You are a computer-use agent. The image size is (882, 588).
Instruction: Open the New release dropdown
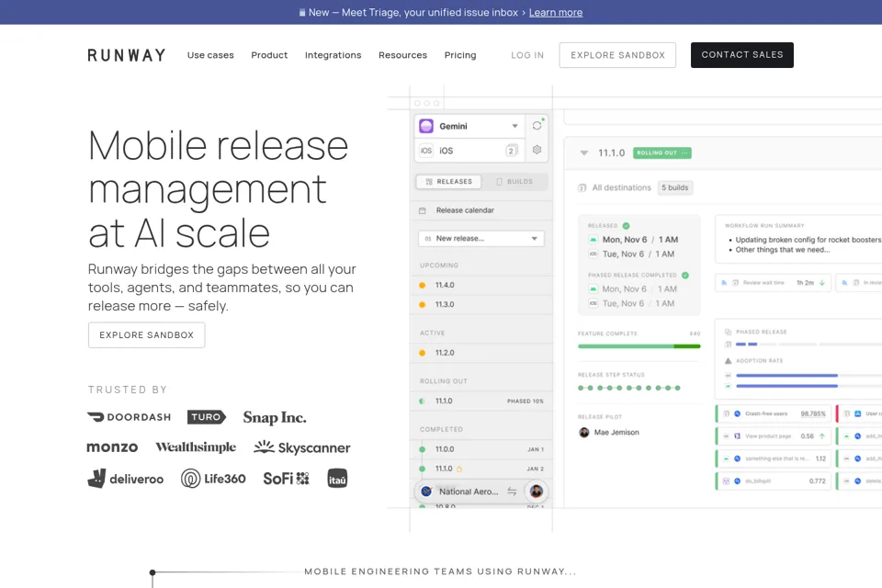481,239
